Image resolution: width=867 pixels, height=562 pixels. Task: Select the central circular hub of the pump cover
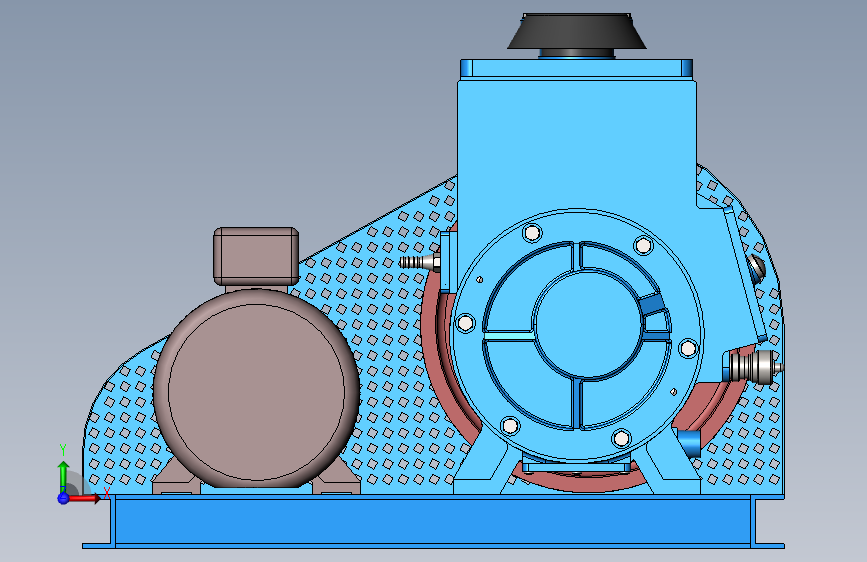pyautogui.click(x=589, y=324)
